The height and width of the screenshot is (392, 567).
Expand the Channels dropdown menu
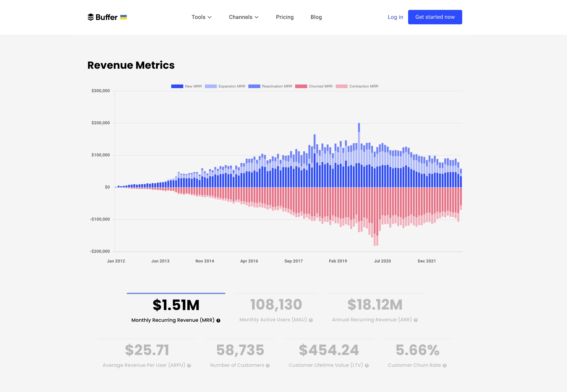click(x=244, y=17)
